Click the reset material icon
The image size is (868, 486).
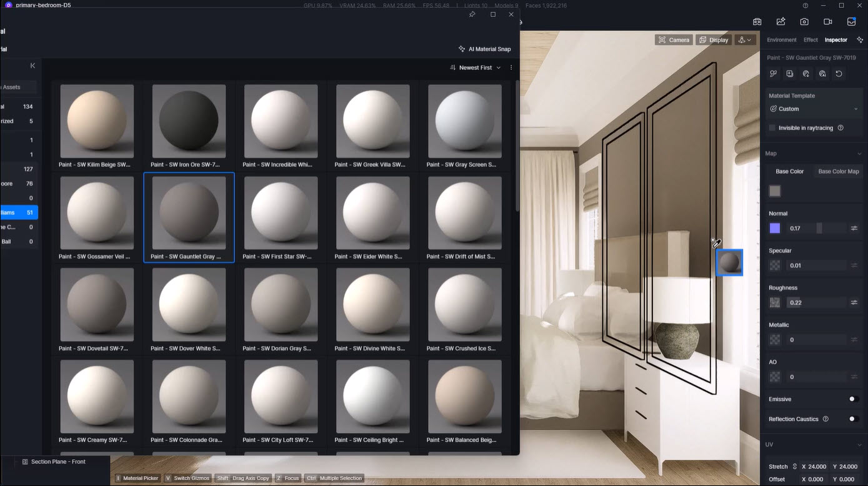click(839, 74)
